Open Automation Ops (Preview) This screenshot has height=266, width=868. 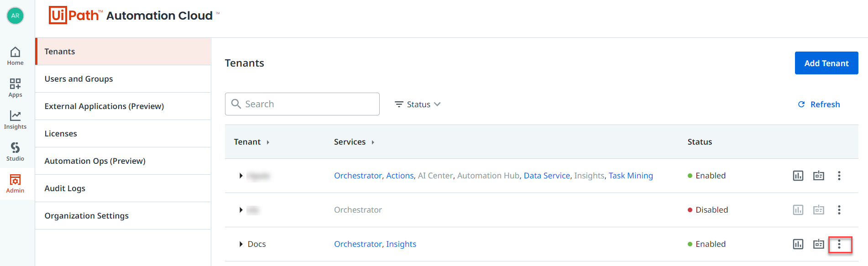tap(123, 161)
